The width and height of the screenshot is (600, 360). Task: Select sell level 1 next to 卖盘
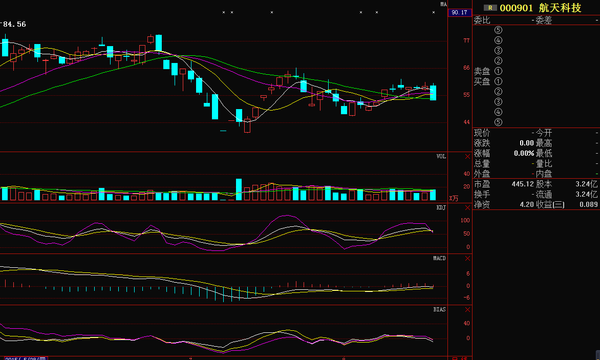click(x=498, y=71)
